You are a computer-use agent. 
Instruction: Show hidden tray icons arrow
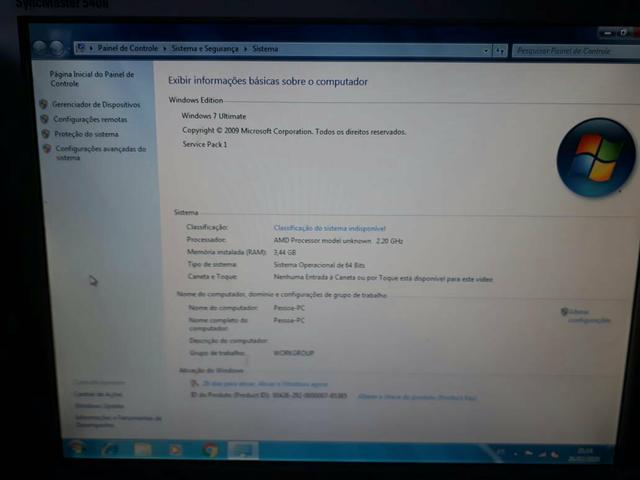[x=516, y=453]
